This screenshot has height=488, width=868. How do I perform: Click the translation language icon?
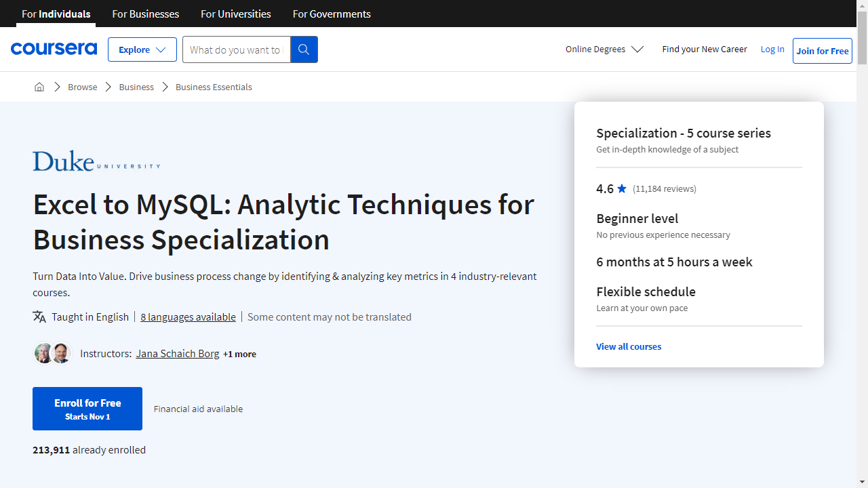39,317
